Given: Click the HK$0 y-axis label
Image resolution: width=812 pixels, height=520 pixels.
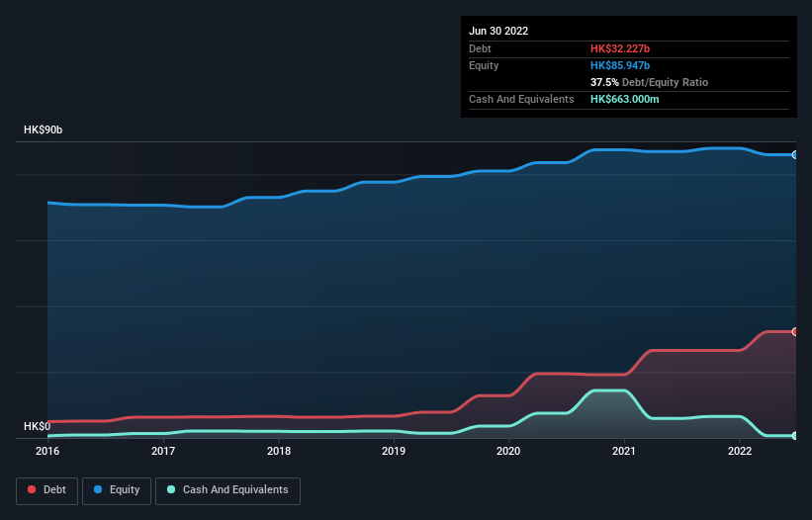Looking at the screenshot, I should click(38, 426).
